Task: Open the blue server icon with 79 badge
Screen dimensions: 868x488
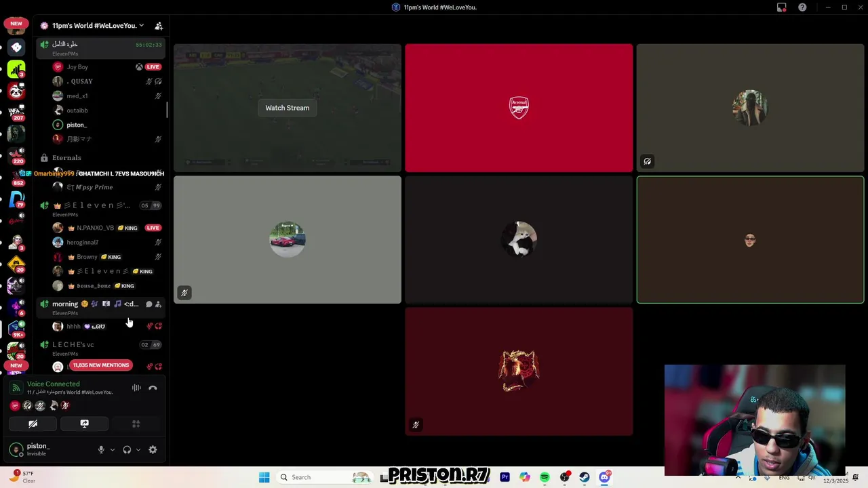Action: tap(16, 199)
